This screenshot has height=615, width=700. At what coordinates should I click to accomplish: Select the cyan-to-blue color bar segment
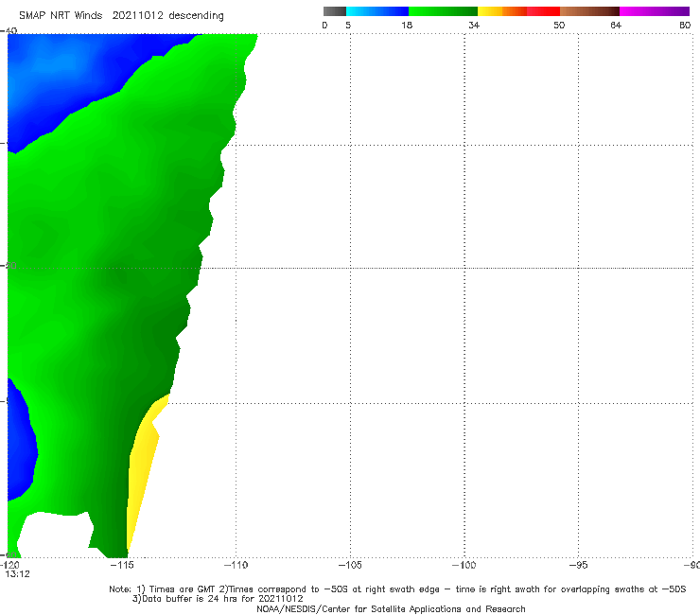click(x=377, y=11)
